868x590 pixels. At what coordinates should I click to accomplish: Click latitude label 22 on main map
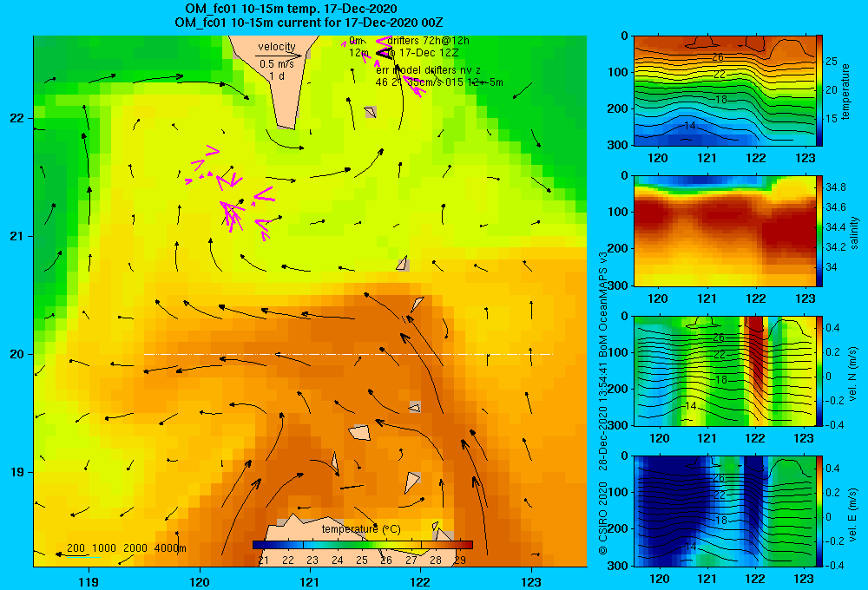point(17,119)
